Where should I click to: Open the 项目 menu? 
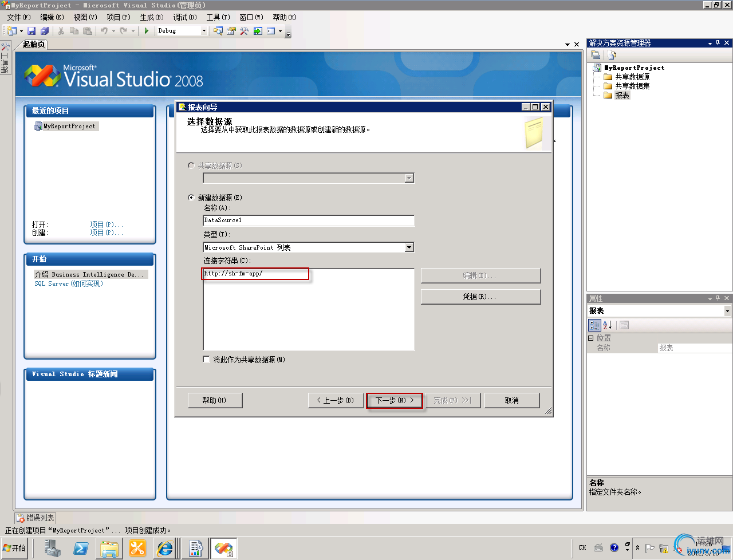[119, 17]
